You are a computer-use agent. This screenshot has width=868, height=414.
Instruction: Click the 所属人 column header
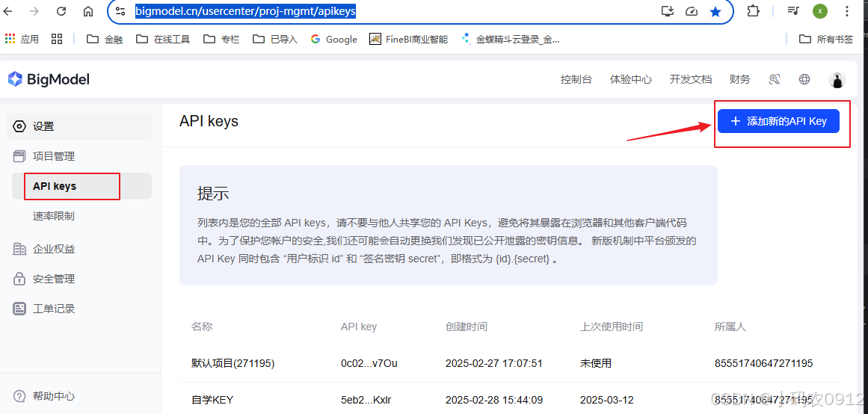pyautogui.click(x=730, y=327)
